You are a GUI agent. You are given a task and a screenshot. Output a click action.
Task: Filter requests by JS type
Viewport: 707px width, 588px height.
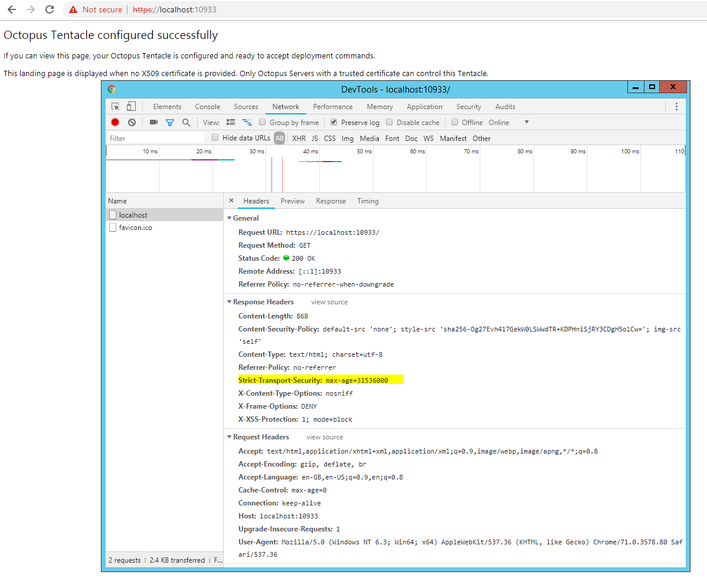(x=315, y=139)
